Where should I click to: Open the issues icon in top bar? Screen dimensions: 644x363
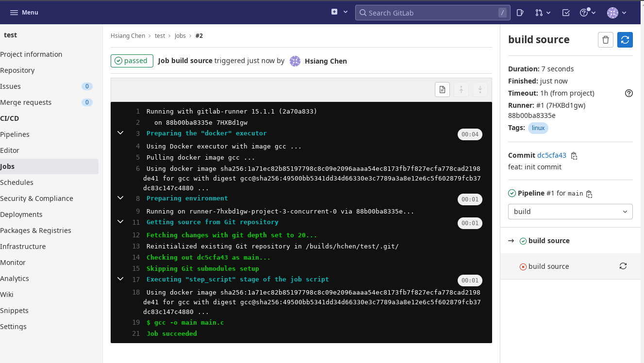tap(520, 13)
